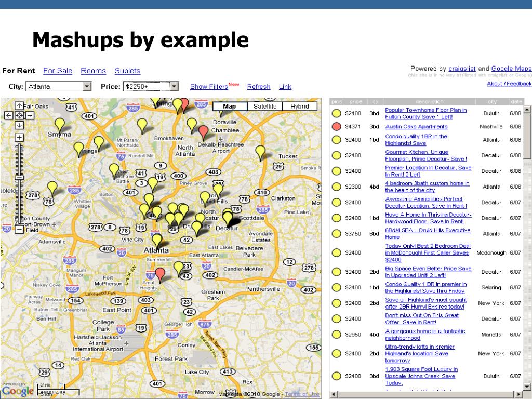Click the listings scrollbar down arrow
This screenshot has width=532, height=399.
(x=527, y=386)
